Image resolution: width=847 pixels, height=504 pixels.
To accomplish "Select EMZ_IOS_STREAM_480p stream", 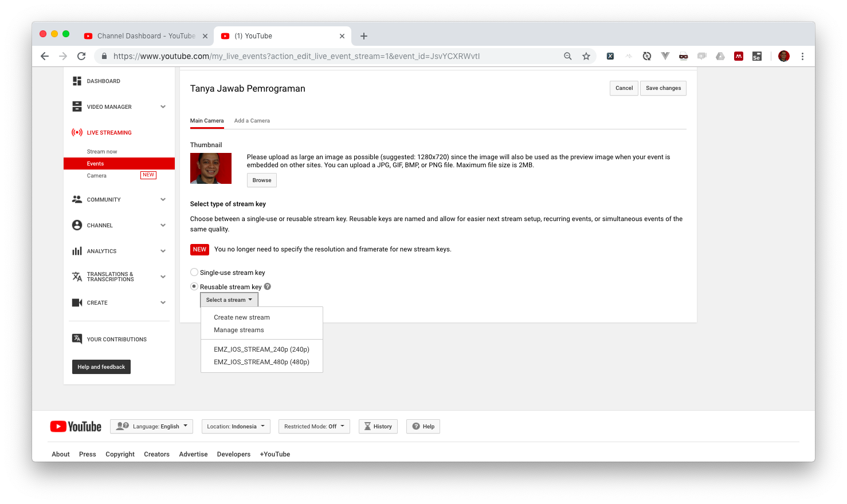I will (262, 362).
